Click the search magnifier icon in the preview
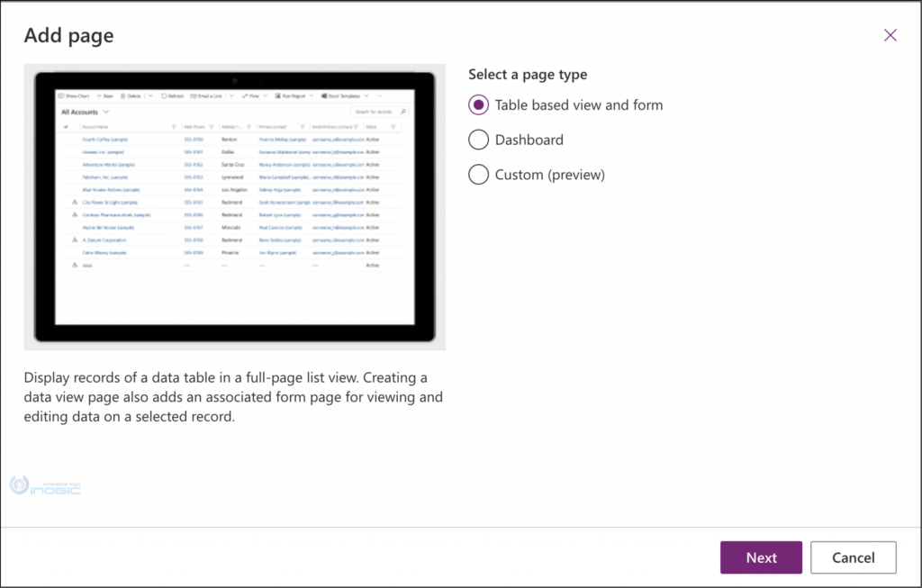922x588 pixels. coord(404,112)
